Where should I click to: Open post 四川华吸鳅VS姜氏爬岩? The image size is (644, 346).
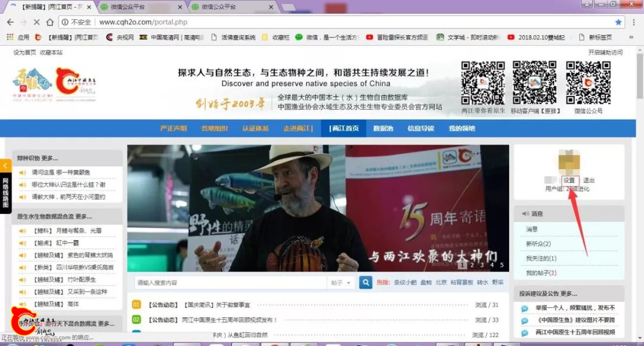(73, 267)
